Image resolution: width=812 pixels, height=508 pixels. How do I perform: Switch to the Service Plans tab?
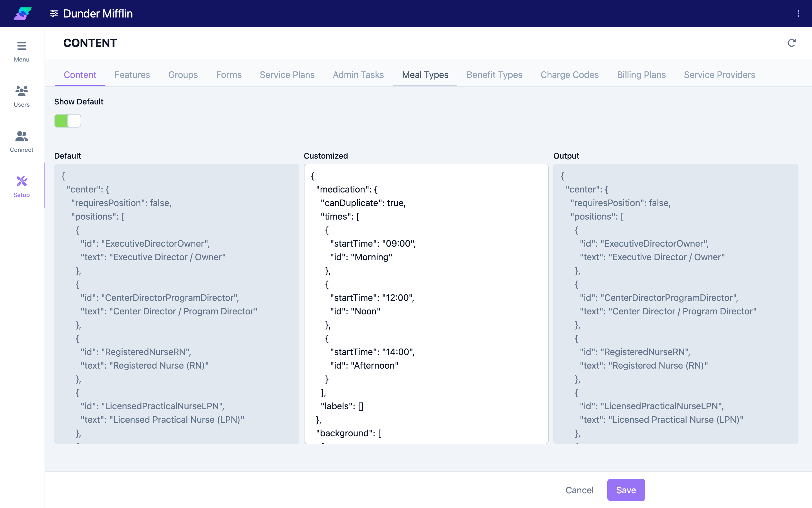tap(287, 75)
